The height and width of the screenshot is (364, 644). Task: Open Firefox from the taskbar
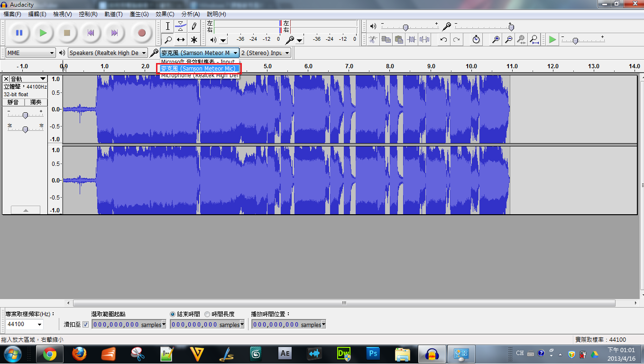79,354
